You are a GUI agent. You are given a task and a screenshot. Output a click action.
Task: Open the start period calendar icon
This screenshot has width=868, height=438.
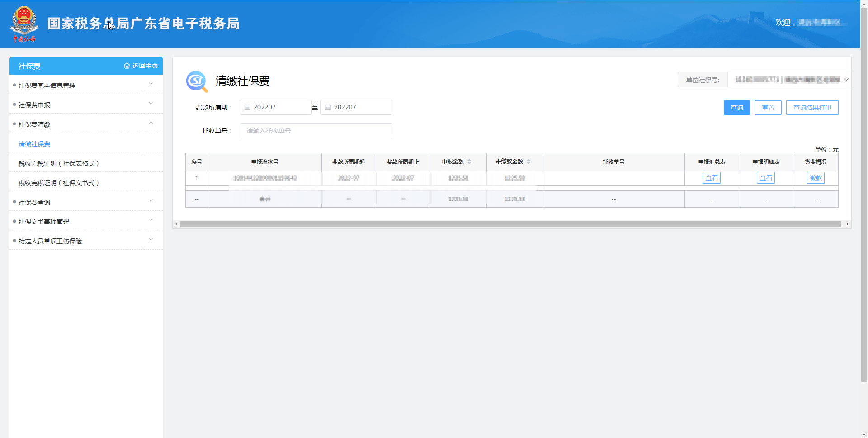point(247,107)
